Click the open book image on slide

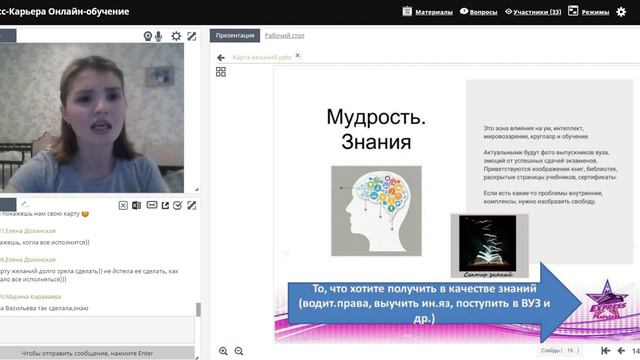487,244
